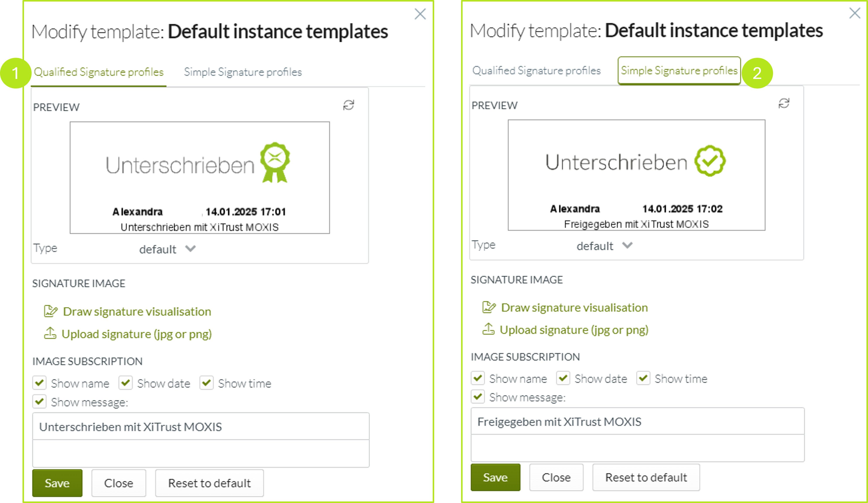The image size is (868, 503).
Task: Click the draw signature visualisation icon (right panel)
Action: (488, 307)
